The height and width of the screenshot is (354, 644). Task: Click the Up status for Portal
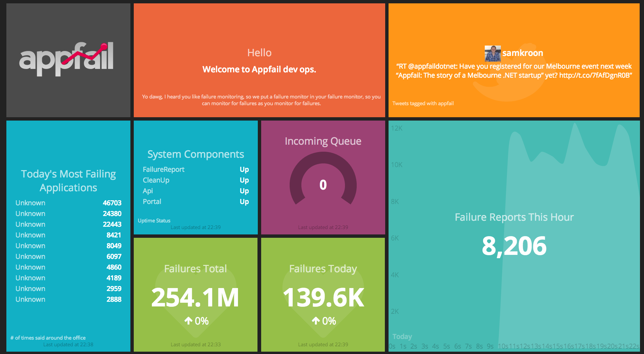244,202
